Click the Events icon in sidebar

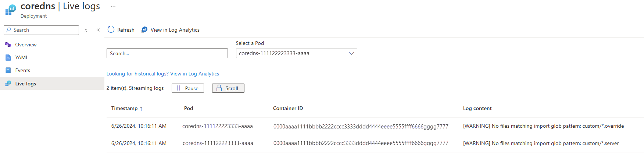[8, 70]
